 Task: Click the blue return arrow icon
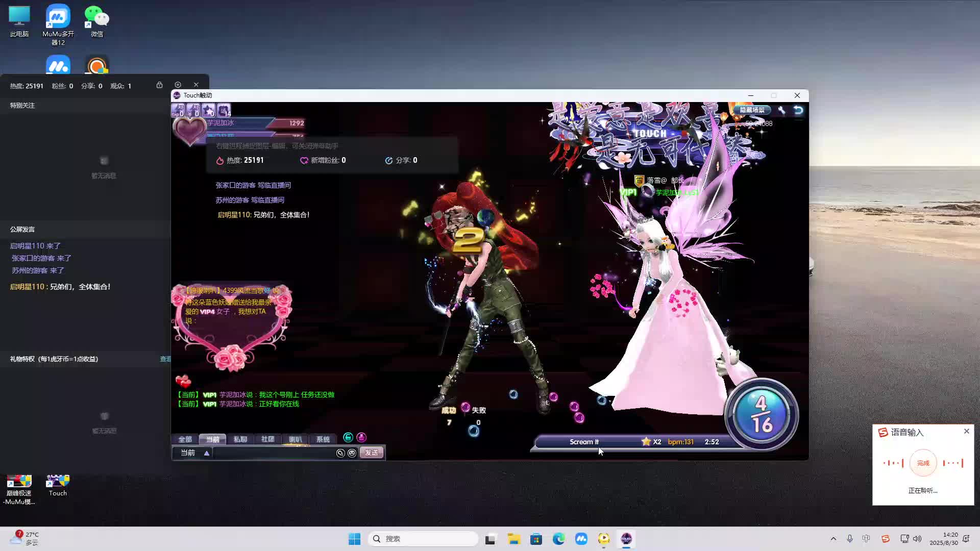798,110
